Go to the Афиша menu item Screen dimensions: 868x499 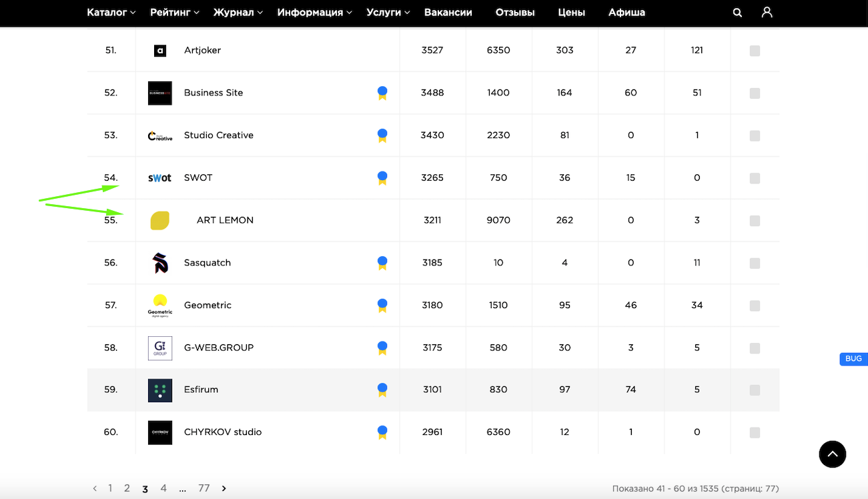click(626, 13)
